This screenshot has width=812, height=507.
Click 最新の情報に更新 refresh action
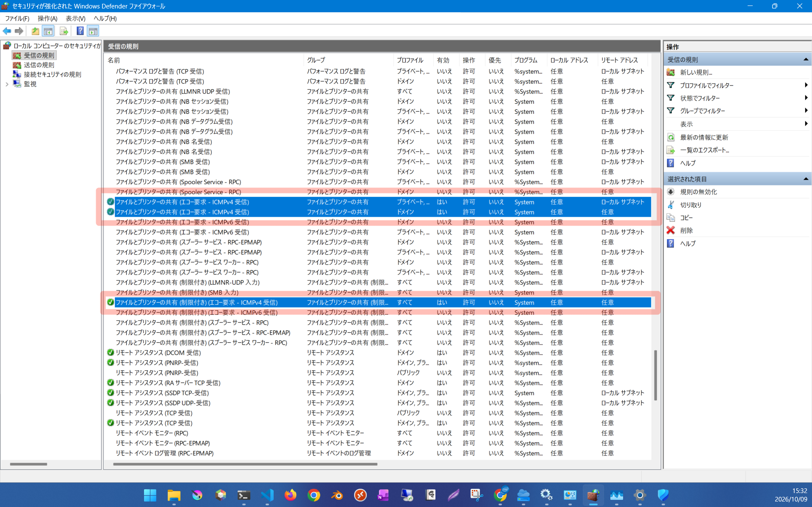(704, 137)
